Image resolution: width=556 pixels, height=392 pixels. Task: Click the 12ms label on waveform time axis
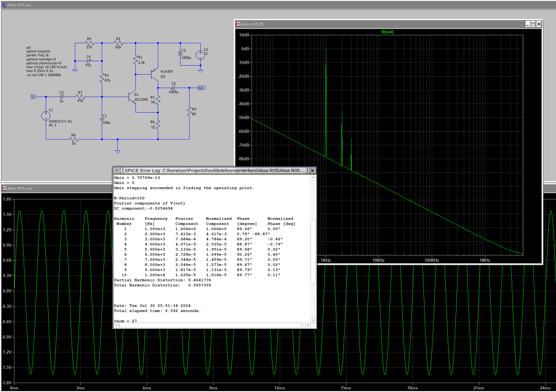pos(279,388)
